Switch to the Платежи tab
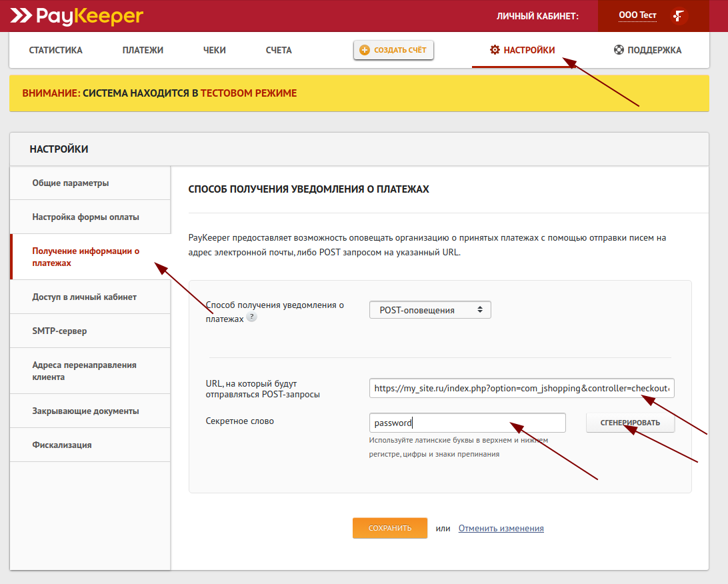Screen dimensions: 728x584 pos(143,50)
